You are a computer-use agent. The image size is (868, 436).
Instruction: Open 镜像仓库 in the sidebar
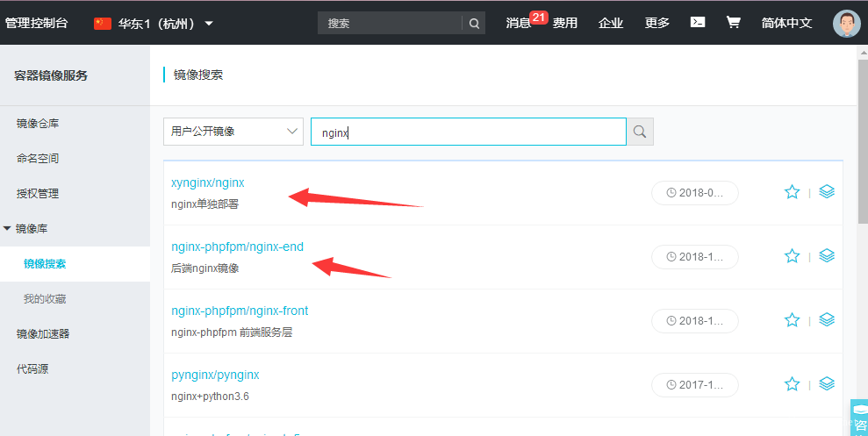pyautogui.click(x=38, y=124)
